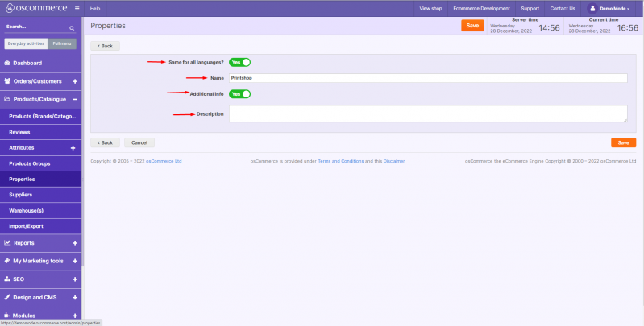This screenshot has width=644, height=326.
Task: Switch sidebar to Everyday activities
Action: tap(26, 43)
